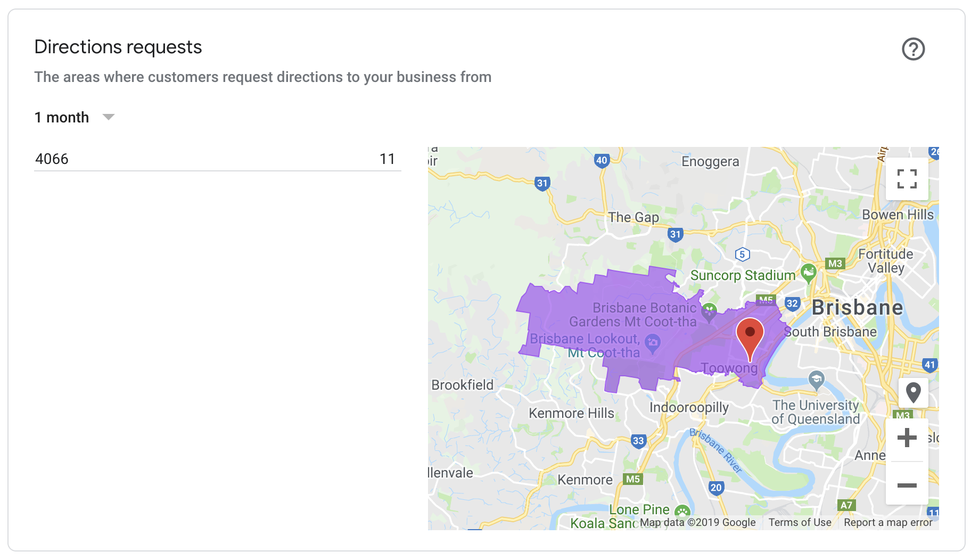Click the gray recenter pin button
This screenshot has width=971, height=560.
pyautogui.click(x=913, y=393)
